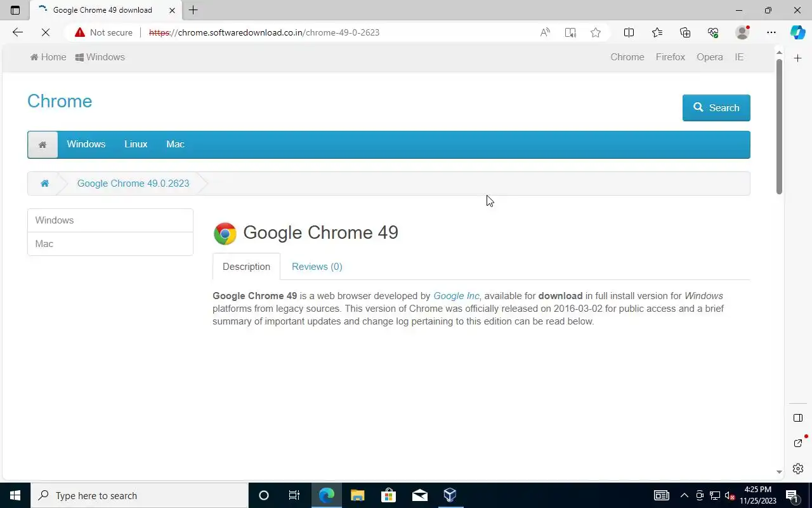Open Browser essentials heart icon
Viewport: 812px width, 508px height.
point(713,32)
